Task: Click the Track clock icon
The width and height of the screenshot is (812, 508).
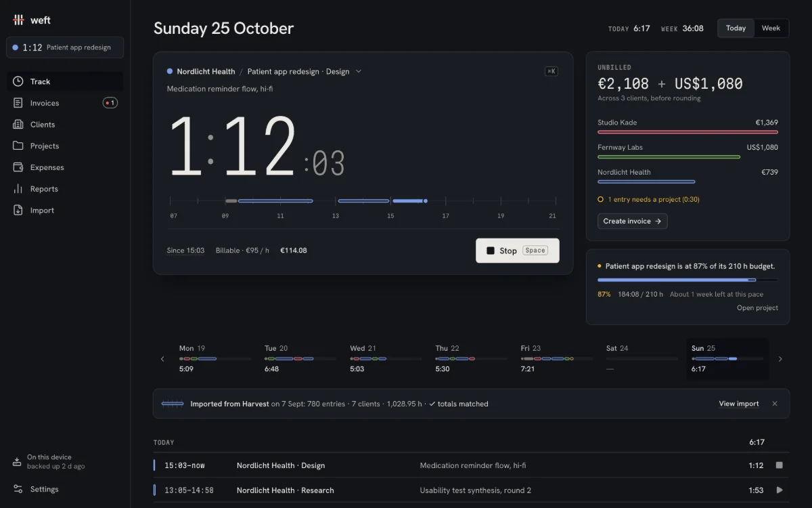Action: coord(18,81)
